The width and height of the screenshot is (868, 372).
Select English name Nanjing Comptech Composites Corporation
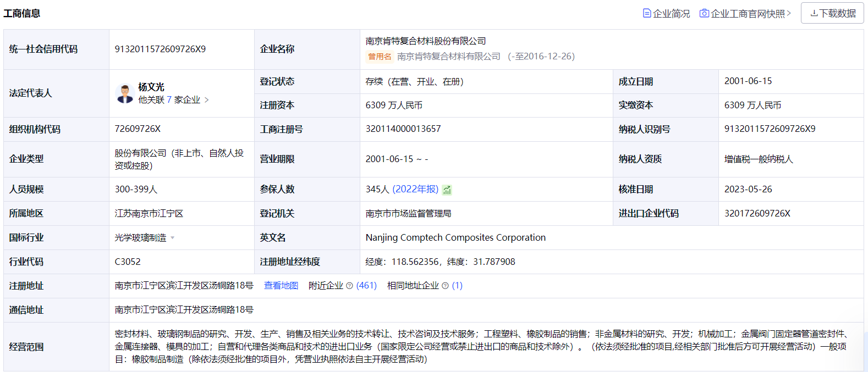tap(455, 237)
